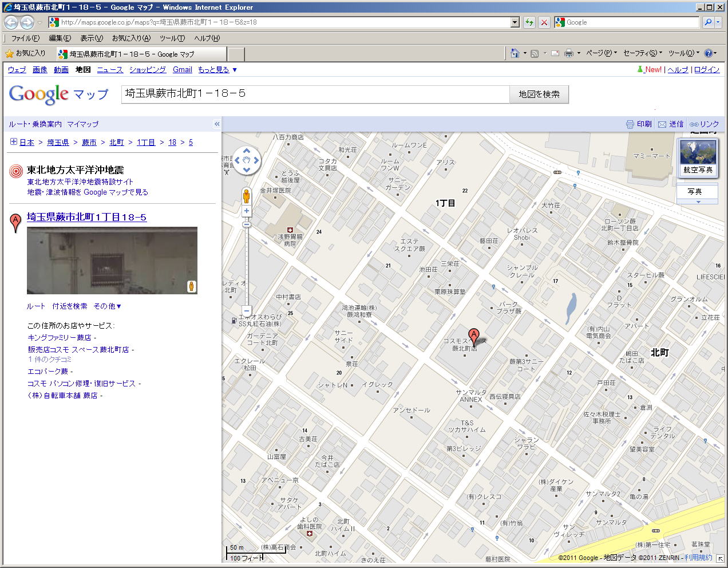Zoom in with the plus button
The image size is (728, 568).
[x=247, y=211]
